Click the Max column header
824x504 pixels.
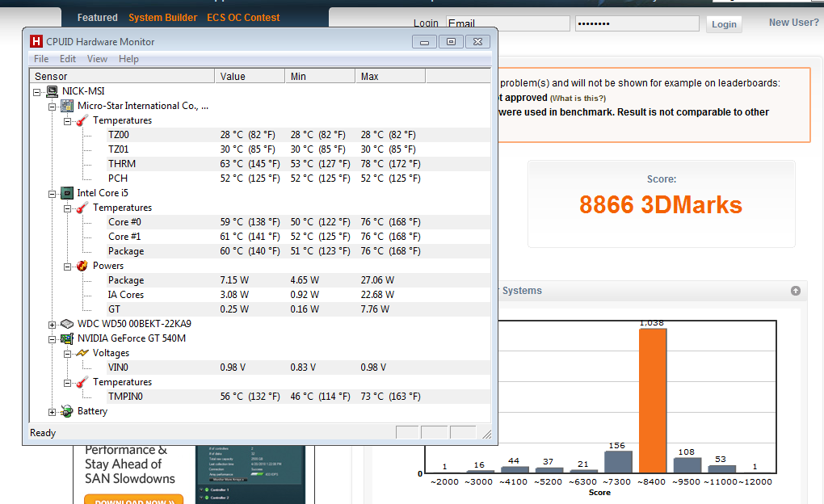390,76
